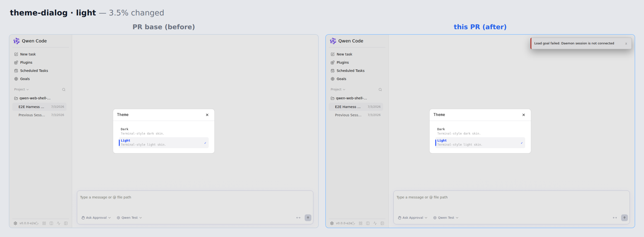This screenshot has width=644, height=237.
Task: Choose the Dark skin in the before Theme dialog
Action: point(163,131)
